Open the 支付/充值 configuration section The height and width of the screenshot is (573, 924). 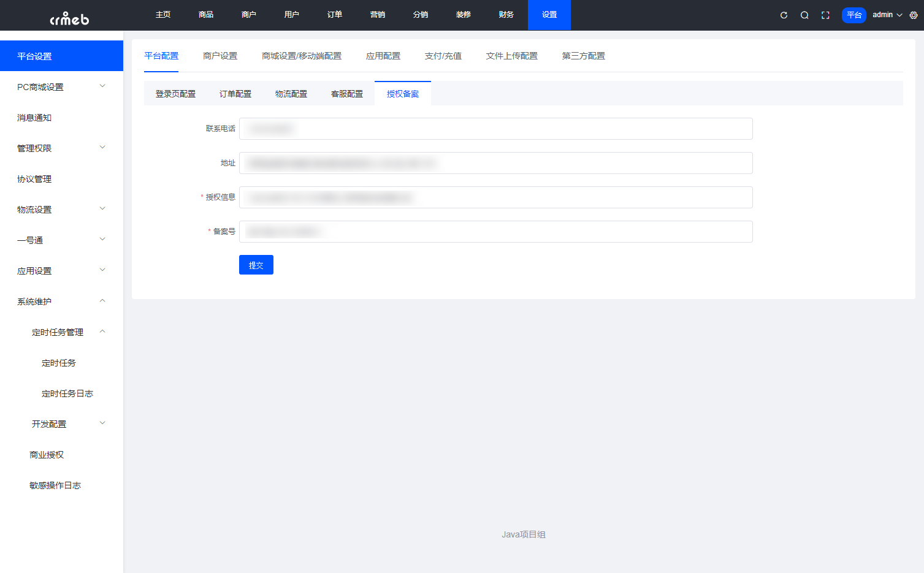[x=443, y=55]
